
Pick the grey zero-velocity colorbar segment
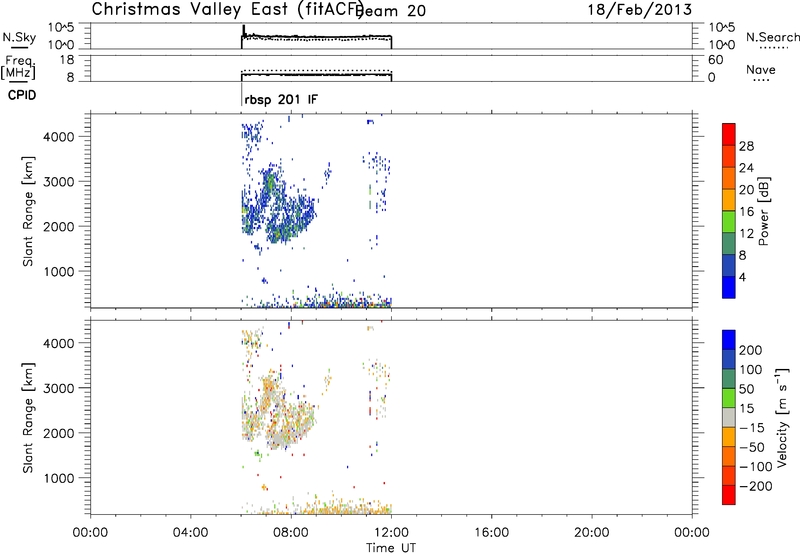point(729,417)
